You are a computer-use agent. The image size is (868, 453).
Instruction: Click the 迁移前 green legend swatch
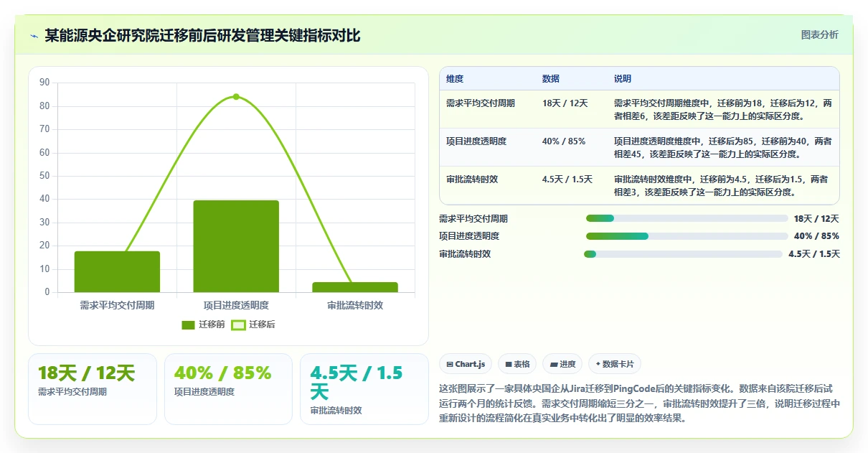[x=188, y=324]
